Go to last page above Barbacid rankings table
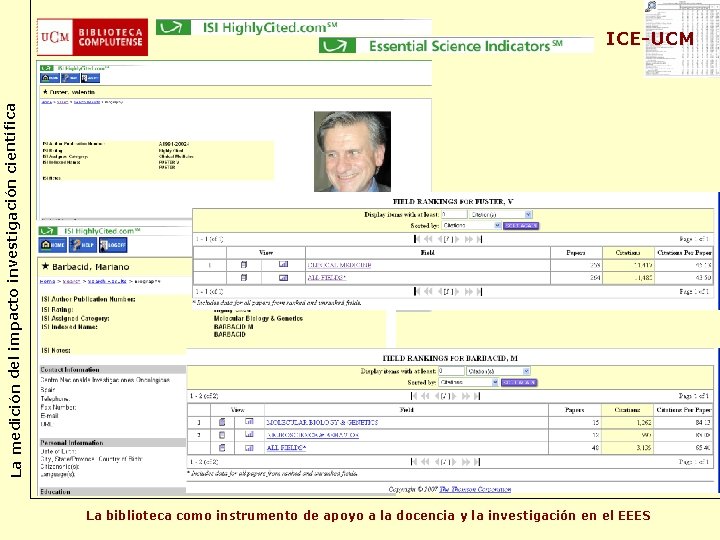 477,396
